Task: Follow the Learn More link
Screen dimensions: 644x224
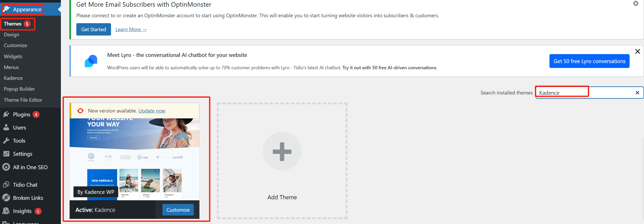Action: pyautogui.click(x=131, y=29)
